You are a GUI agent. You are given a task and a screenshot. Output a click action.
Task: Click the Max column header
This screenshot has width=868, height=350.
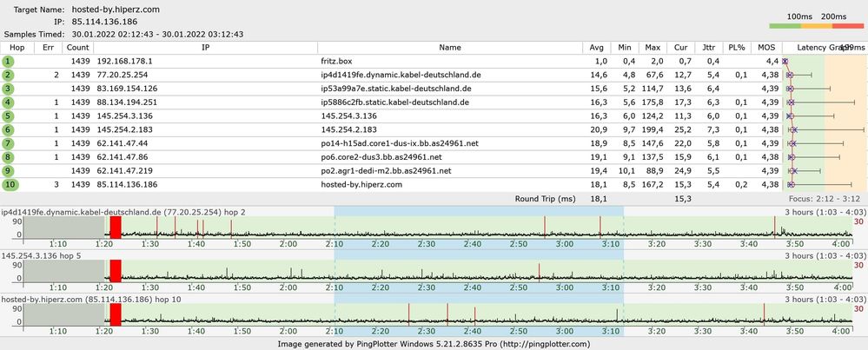pos(653,48)
